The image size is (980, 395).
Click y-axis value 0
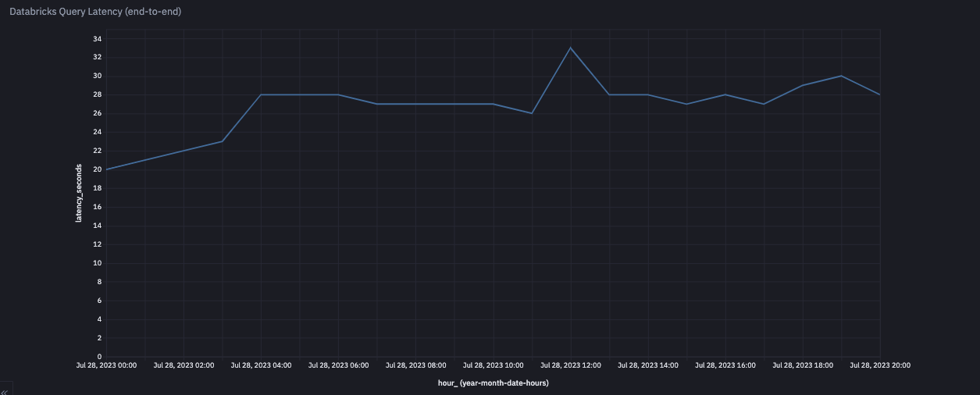point(100,357)
